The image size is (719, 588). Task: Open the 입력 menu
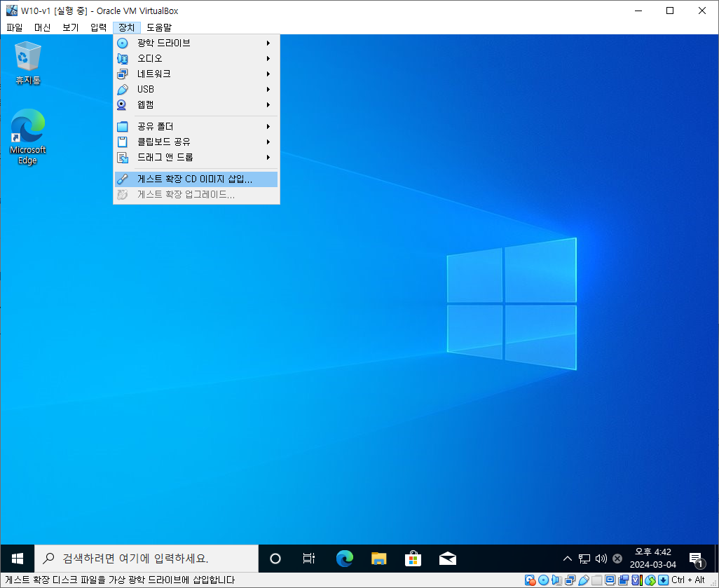click(98, 27)
